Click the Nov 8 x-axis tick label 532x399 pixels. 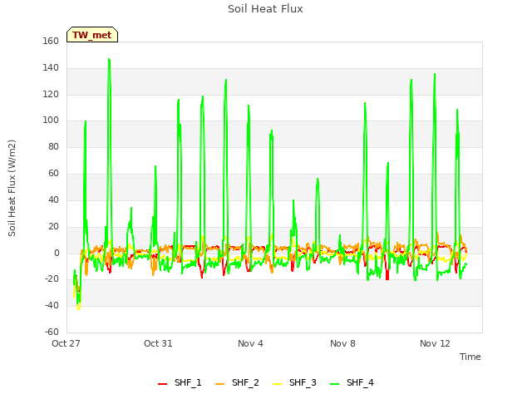click(342, 343)
